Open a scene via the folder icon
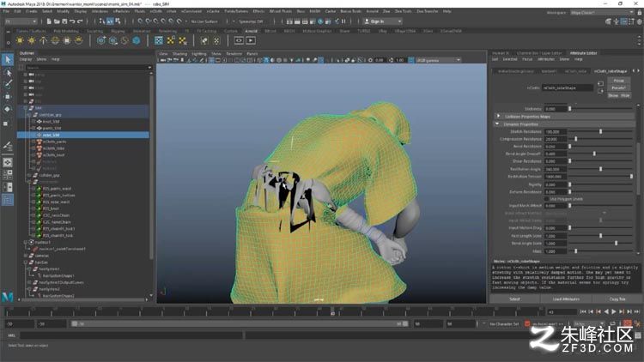This screenshot has width=644, height=362. (57, 21)
